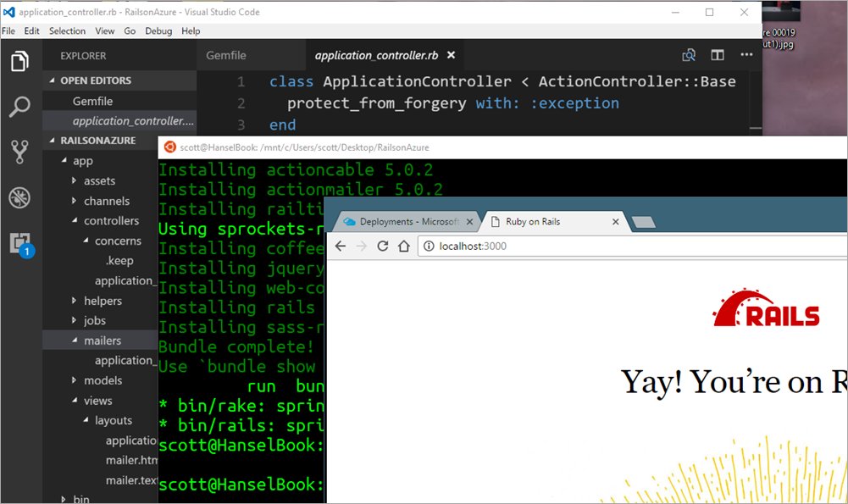This screenshot has width=848, height=504.
Task: Click the localhost:3000 address bar
Action: [633, 246]
